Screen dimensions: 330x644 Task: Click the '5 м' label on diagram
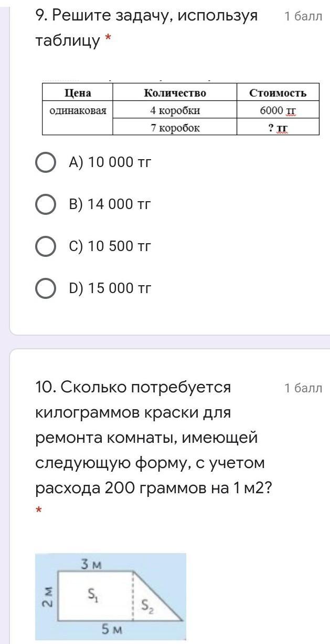coord(113,630)
